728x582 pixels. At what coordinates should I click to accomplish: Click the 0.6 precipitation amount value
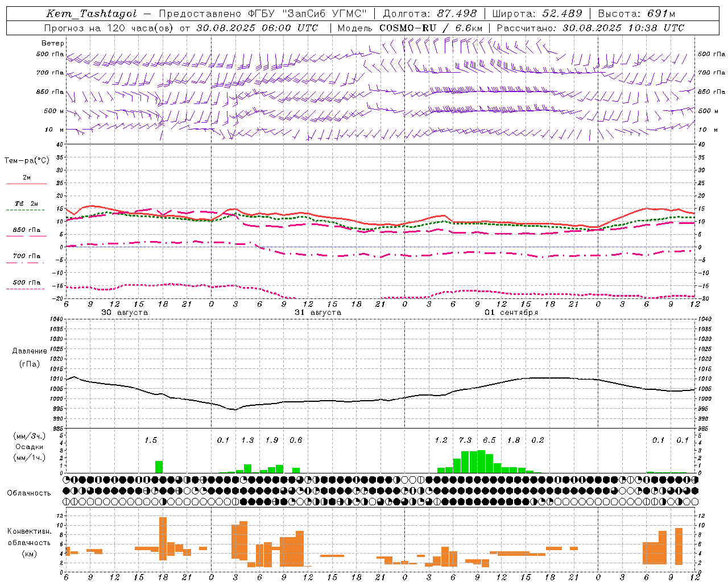tap(296, 440)
